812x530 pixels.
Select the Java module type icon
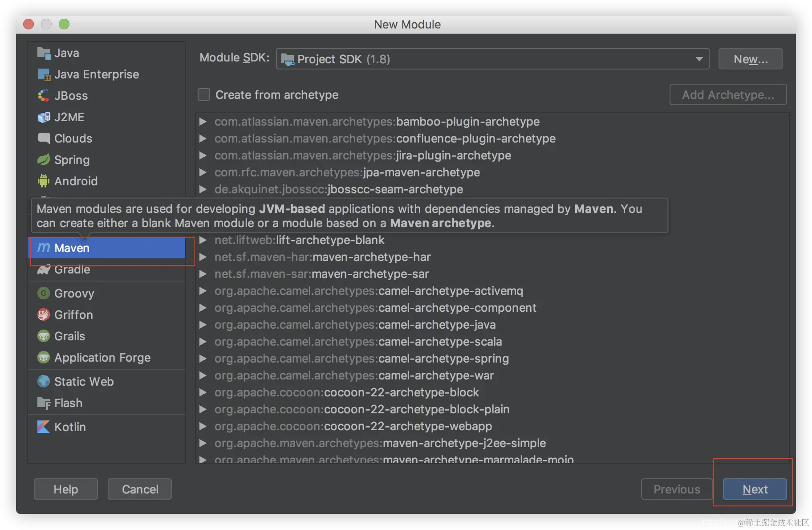44,53
